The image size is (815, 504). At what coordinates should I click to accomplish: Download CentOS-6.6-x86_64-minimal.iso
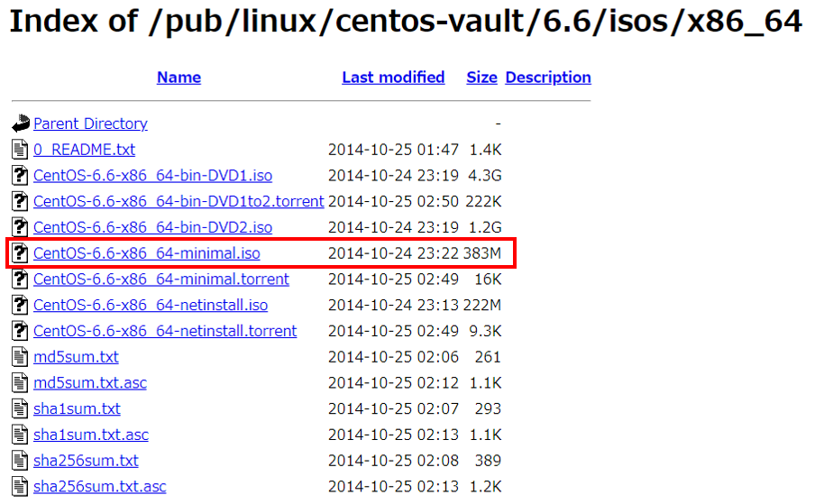[x=147, y=253]
